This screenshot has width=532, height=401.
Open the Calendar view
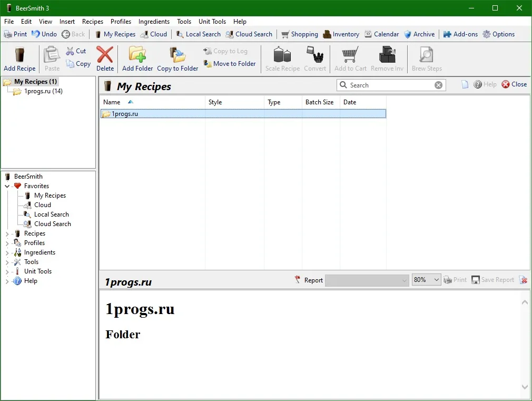[382, 34]
